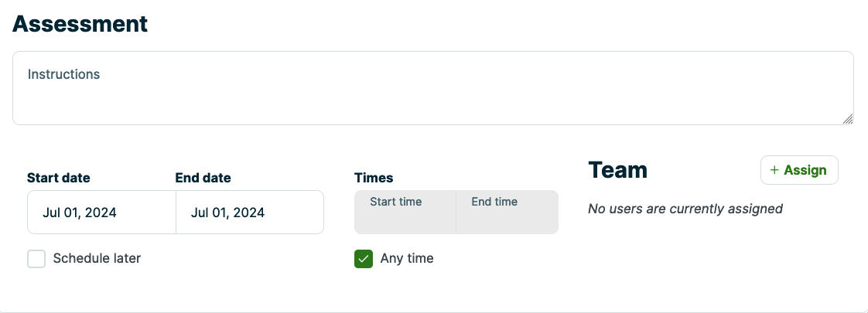Grab the Instructions textarea resize handle

click(848, 119)
